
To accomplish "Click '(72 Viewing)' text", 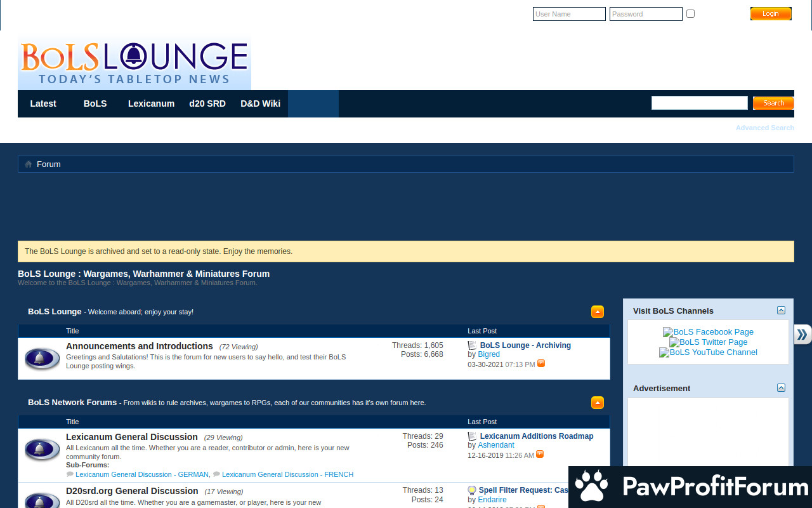I will (x=239, y=347).
